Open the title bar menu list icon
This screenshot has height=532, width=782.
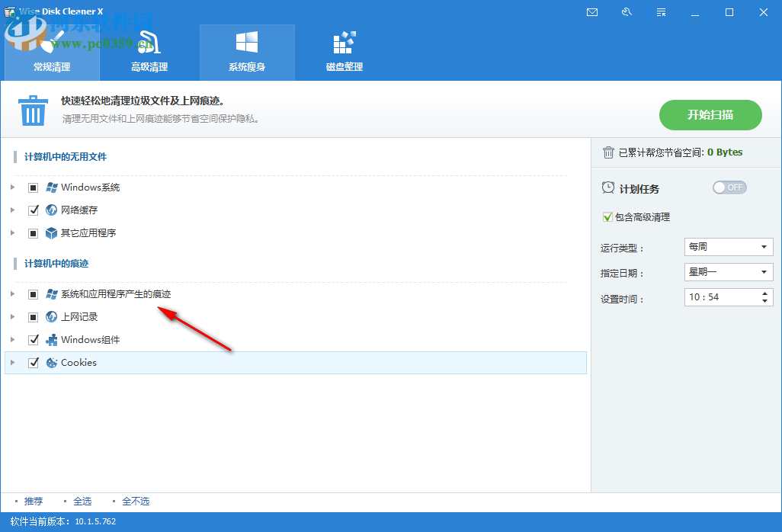click(661, 12)
